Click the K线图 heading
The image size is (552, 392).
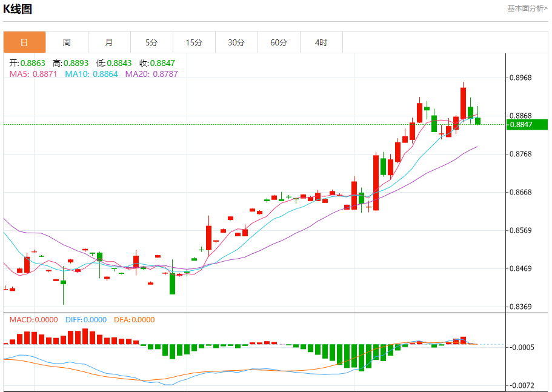17,9
